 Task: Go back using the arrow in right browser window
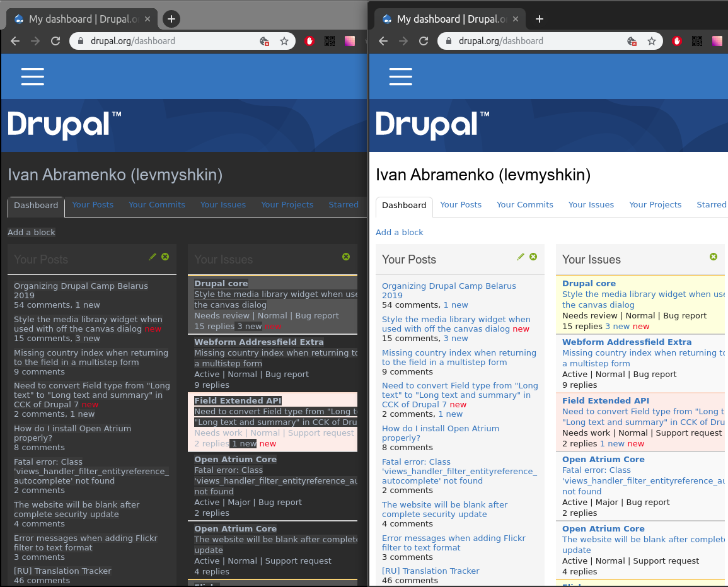click(x=384, y=41)
